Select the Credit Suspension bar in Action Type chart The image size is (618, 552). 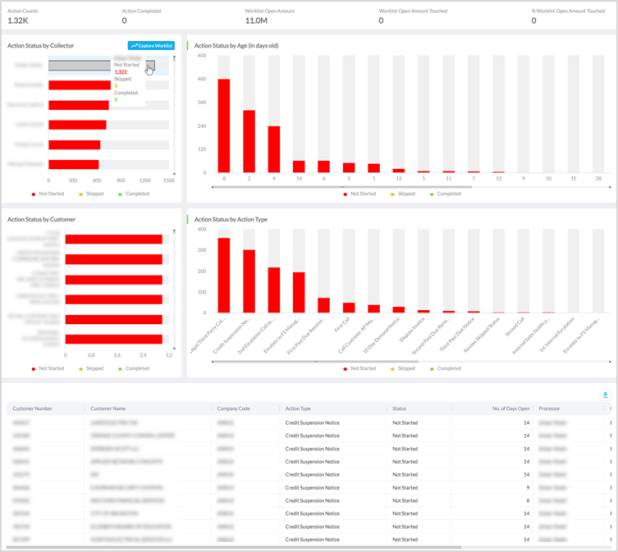pos(249,281)
